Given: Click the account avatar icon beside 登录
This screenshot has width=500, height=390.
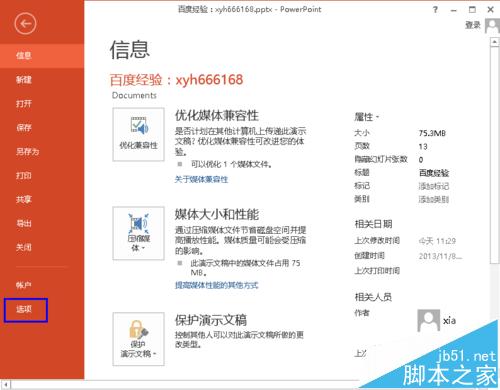Looking at the screenshot, I should 492,25.
